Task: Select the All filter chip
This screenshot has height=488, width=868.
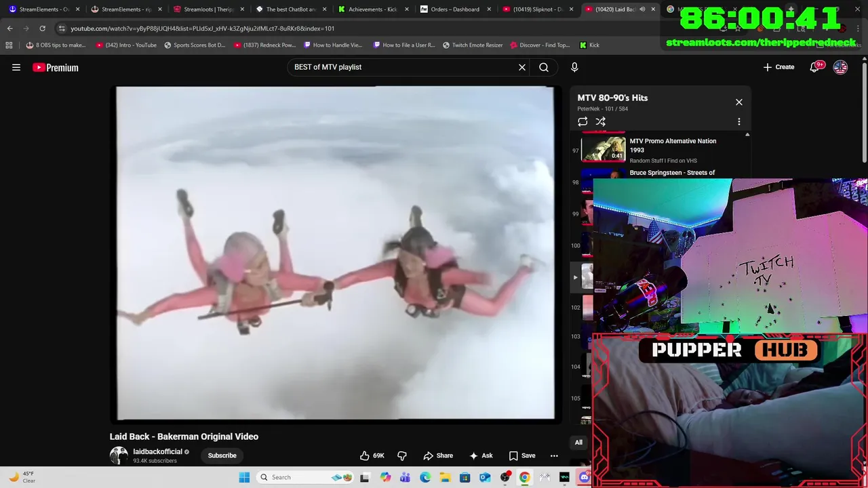Action: coord(578,443)
